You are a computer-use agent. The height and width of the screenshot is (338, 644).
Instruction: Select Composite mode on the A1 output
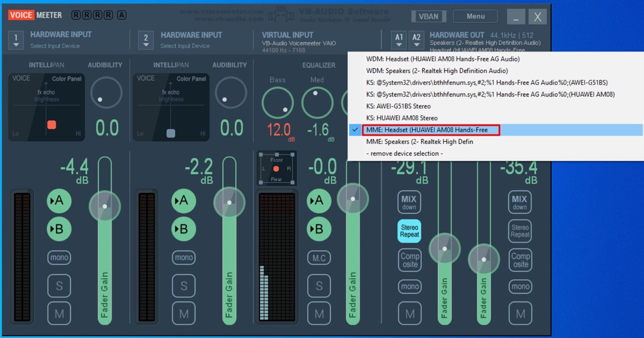[410, 260]
